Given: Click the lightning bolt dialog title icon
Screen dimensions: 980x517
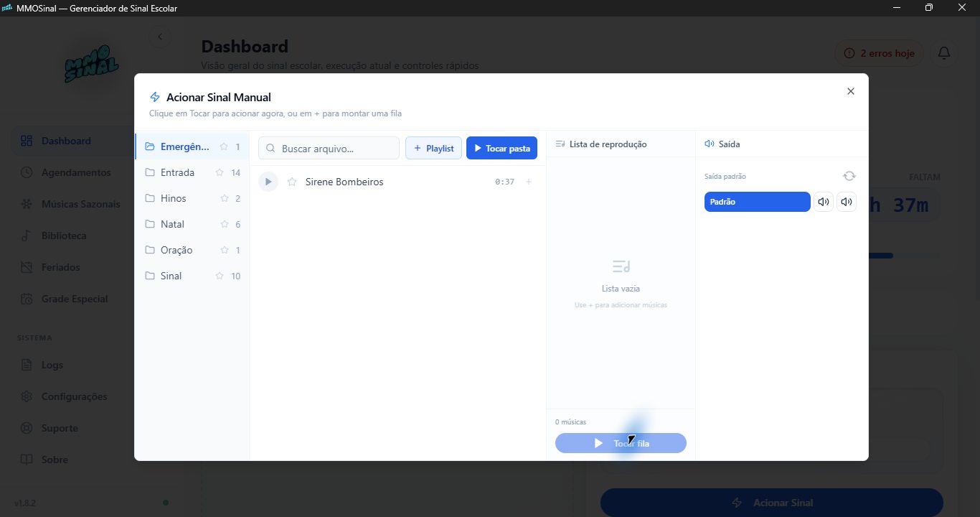Looking at the screenshot, I should [155, 97].
